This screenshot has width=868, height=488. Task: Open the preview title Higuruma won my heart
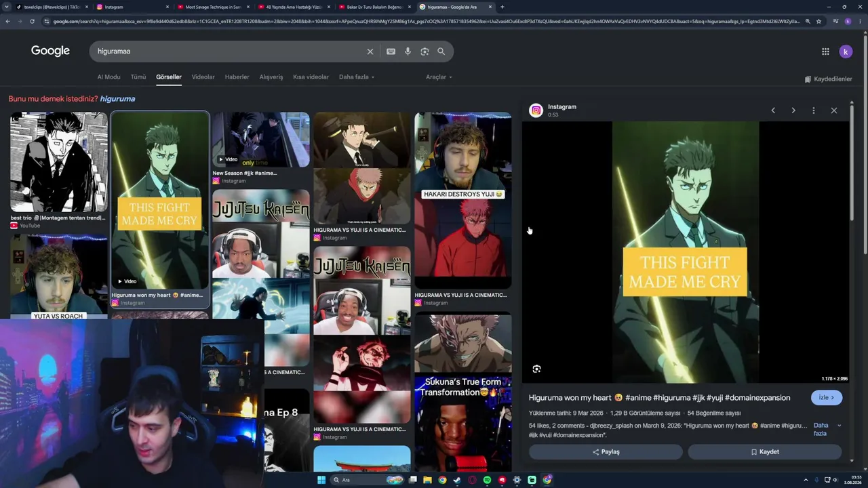coord(659,398)
